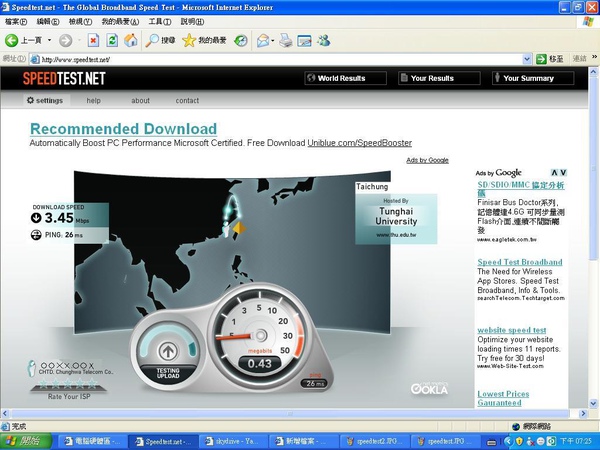Refresh the page with green arrows icon
Viewport: 600px width, 450px height.
[112, 40]
